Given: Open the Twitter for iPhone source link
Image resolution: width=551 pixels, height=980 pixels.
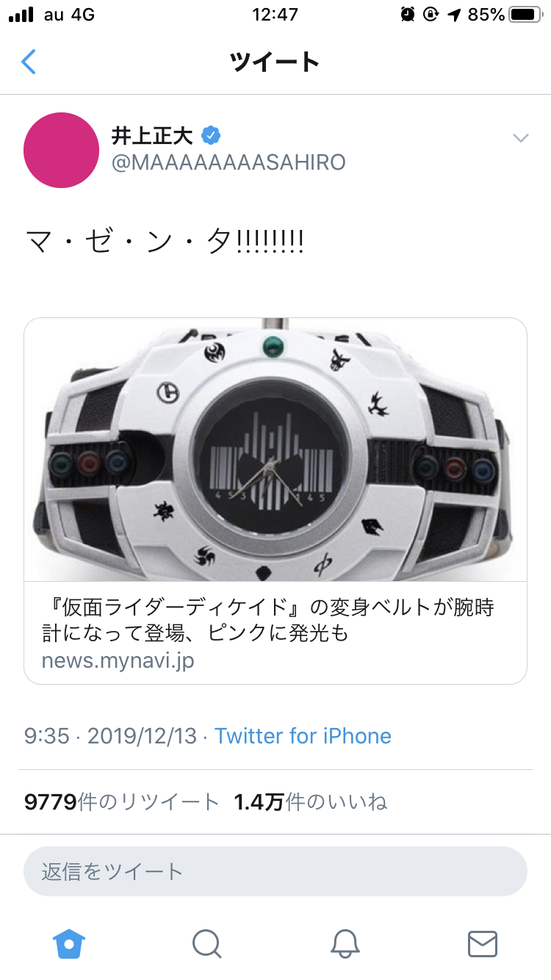Looking at the screenshot, I should click(x=303, y=736).
